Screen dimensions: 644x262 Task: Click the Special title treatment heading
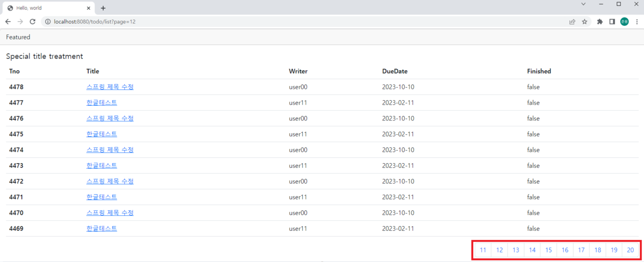45,56
